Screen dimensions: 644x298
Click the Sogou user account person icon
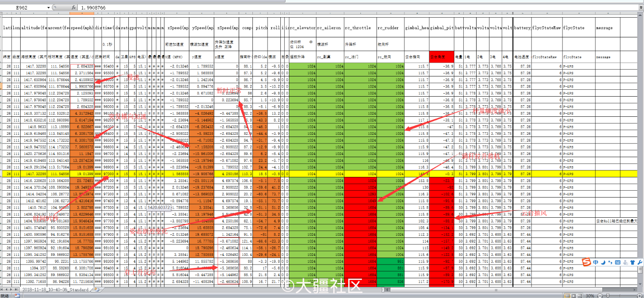[x=626, y=262]
